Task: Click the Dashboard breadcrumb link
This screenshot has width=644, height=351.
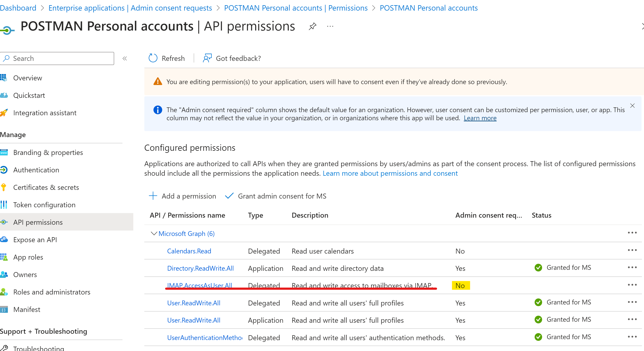Action: (18, 8)
